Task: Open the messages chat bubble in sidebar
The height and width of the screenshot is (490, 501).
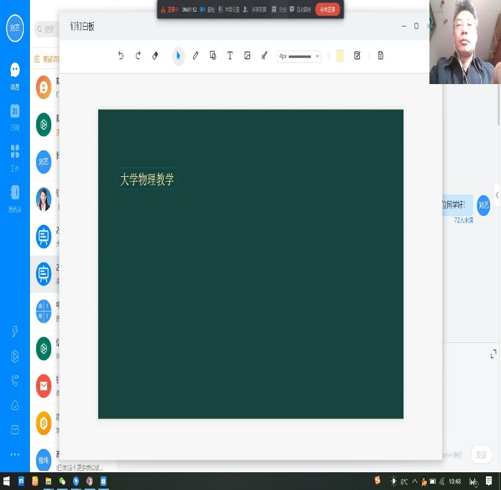Action: 15,76
